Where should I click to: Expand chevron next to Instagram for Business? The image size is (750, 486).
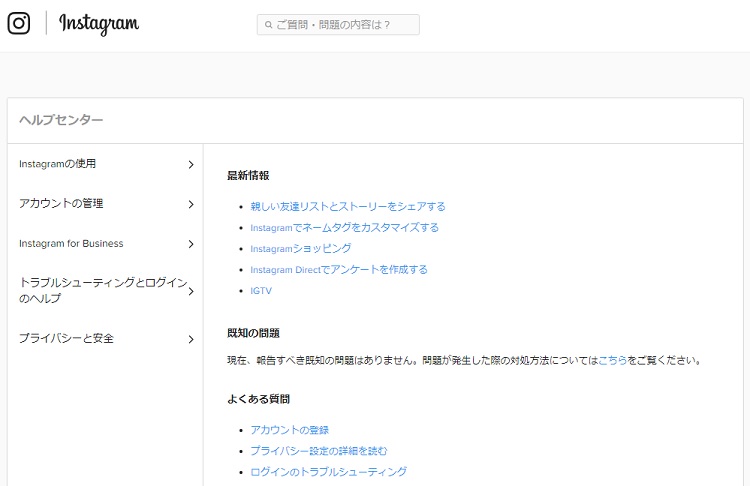click(191, 244)
